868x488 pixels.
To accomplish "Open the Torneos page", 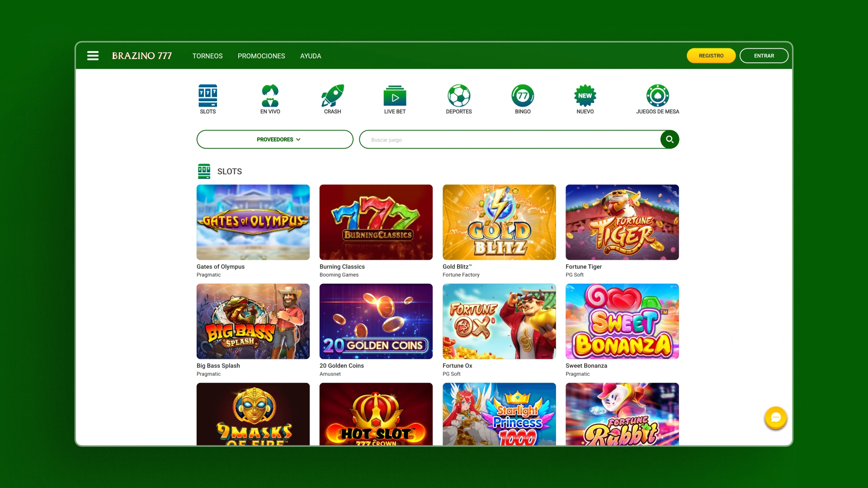I will point(208,56).
